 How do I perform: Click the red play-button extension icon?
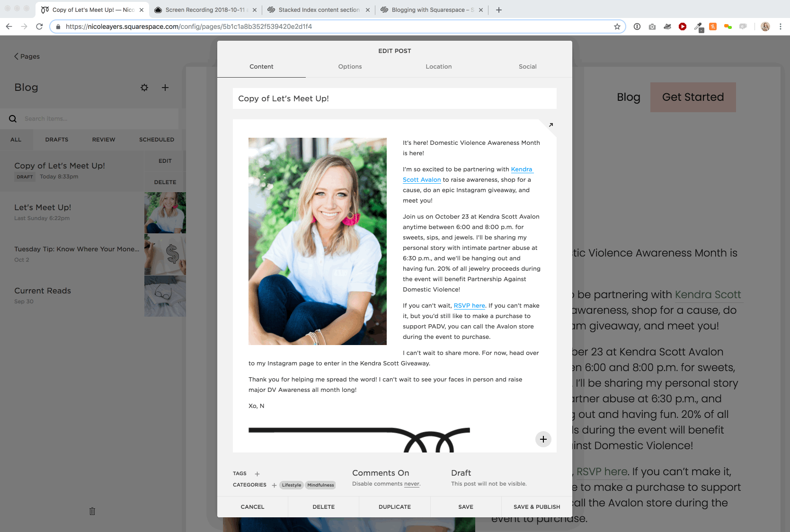[683, 27]
